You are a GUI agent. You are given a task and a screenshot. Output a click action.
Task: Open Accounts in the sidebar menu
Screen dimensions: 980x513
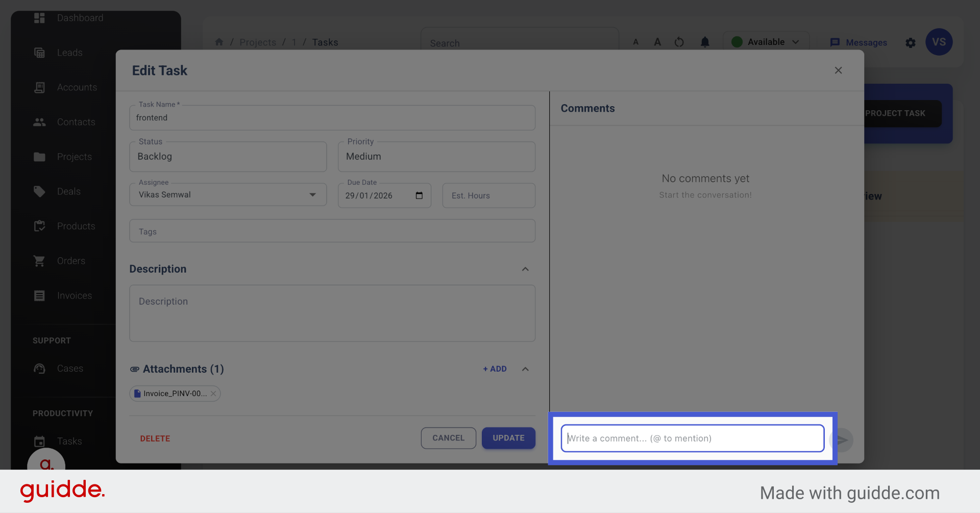pos(77,87)
